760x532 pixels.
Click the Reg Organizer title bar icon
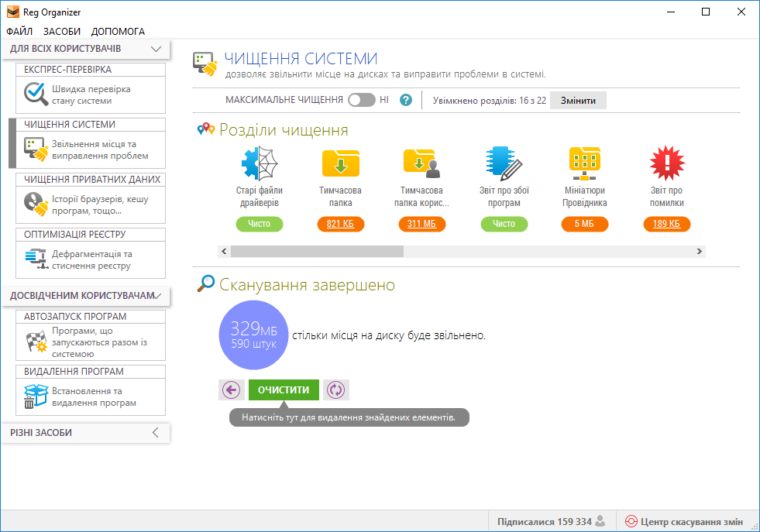click(13, 12)
